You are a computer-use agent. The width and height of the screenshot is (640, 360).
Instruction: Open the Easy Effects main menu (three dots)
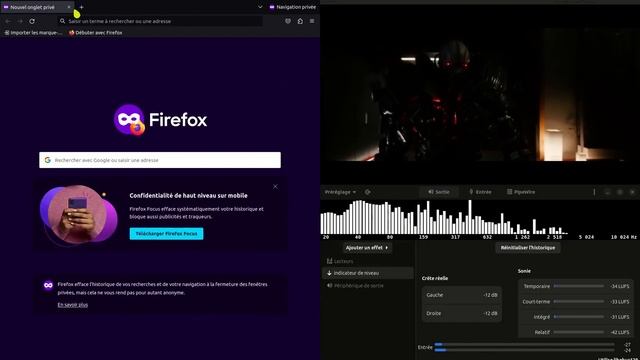coord(594,192)
